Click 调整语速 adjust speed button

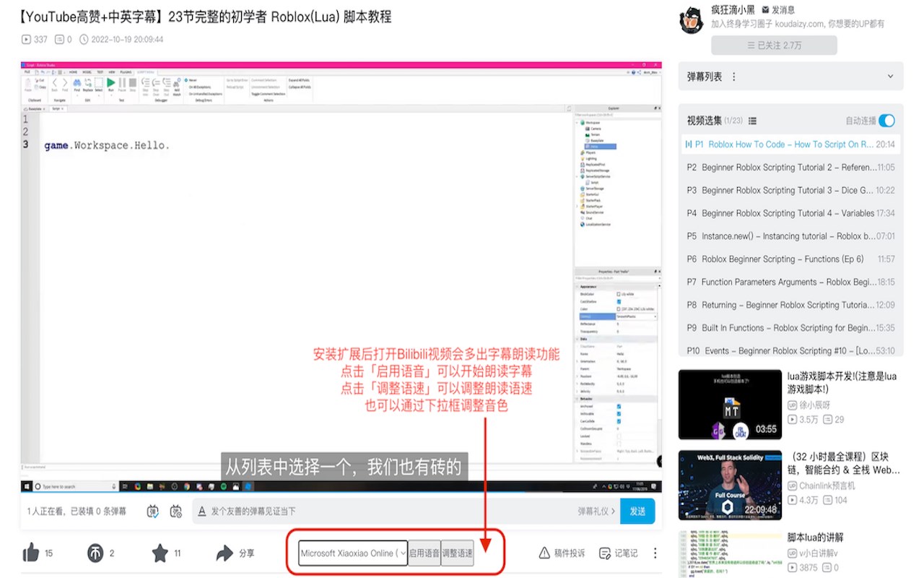pyautogui.click(x=458, y=553)
